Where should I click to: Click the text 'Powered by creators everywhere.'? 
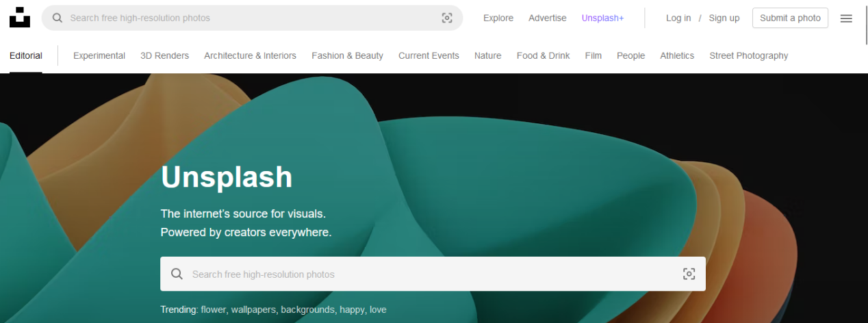(x=246, y=232)
